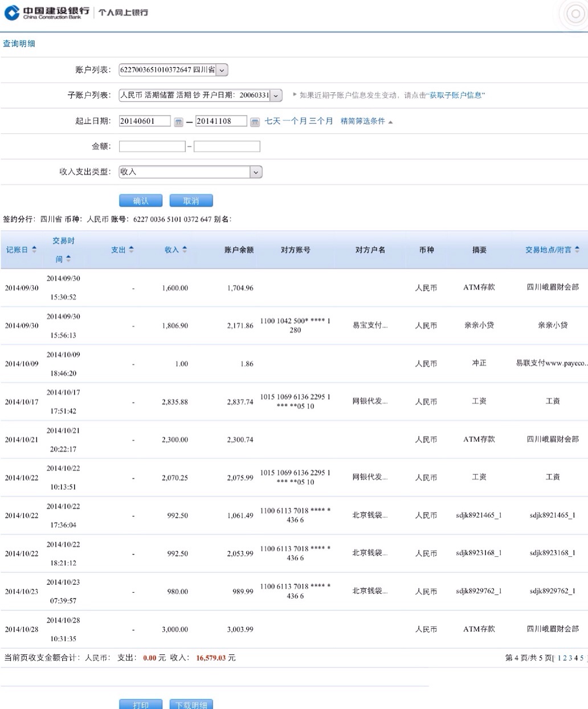Expand the 账户列表 account dropdown
Viewport: 588px width, 709px height.
222,70
